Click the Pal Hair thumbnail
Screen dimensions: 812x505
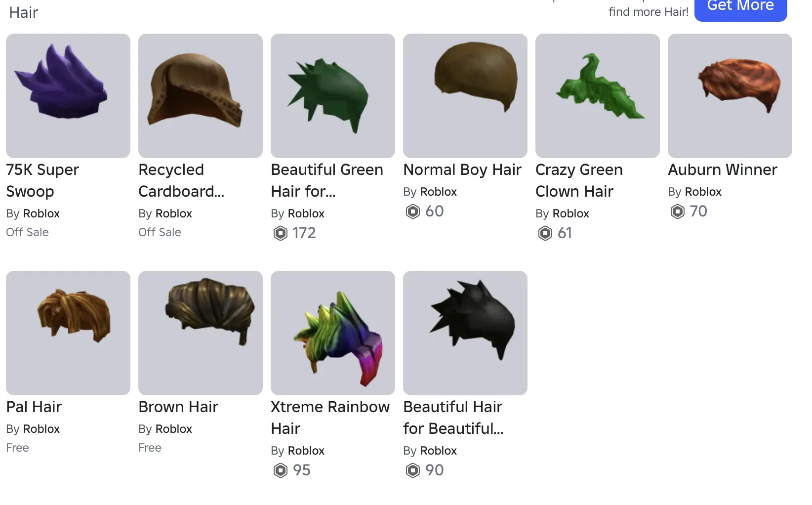tap(68, 333)
